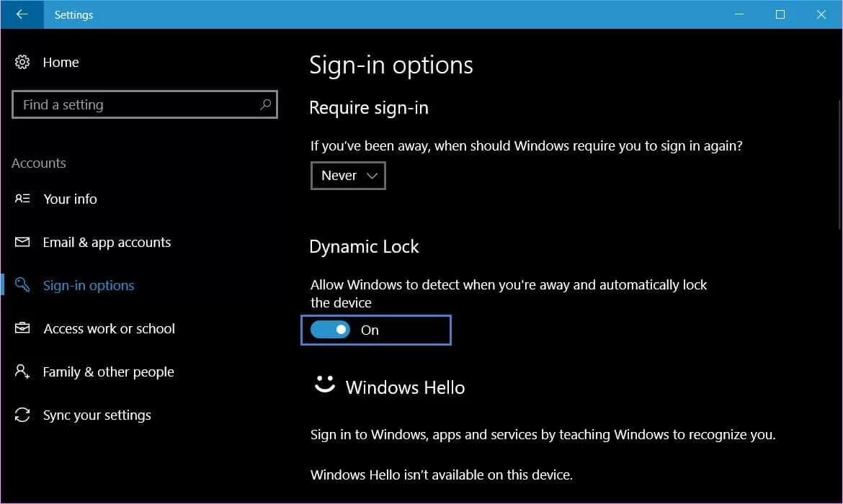This screenshot has width=843, height=504.
Task: Click the Your info person icon
Action: pyautogui.click(x=22, y=199)
